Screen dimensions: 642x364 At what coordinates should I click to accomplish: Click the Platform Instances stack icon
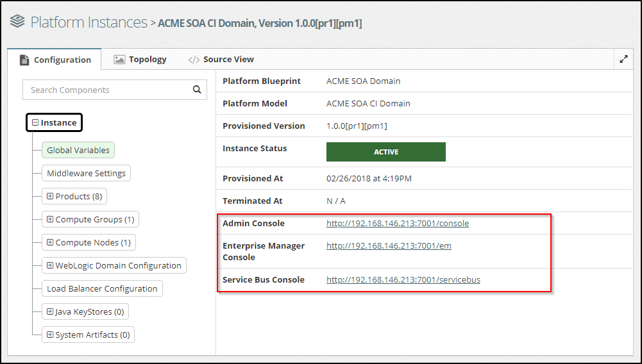[17, 22]
